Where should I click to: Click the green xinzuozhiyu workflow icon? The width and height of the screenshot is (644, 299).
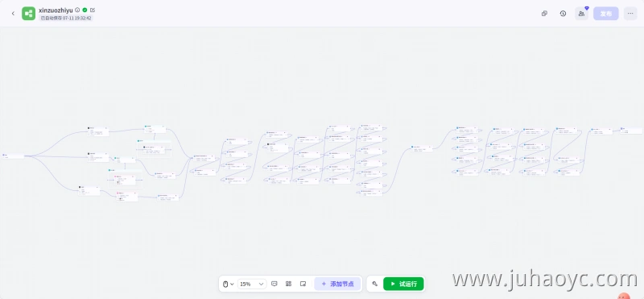(29, 14)
